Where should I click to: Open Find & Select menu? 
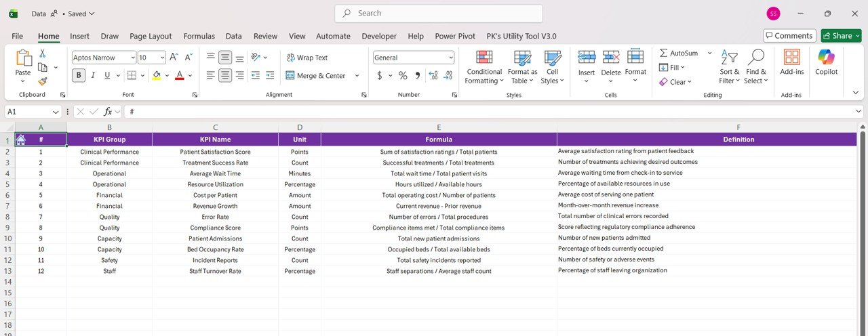coord(756,66)
